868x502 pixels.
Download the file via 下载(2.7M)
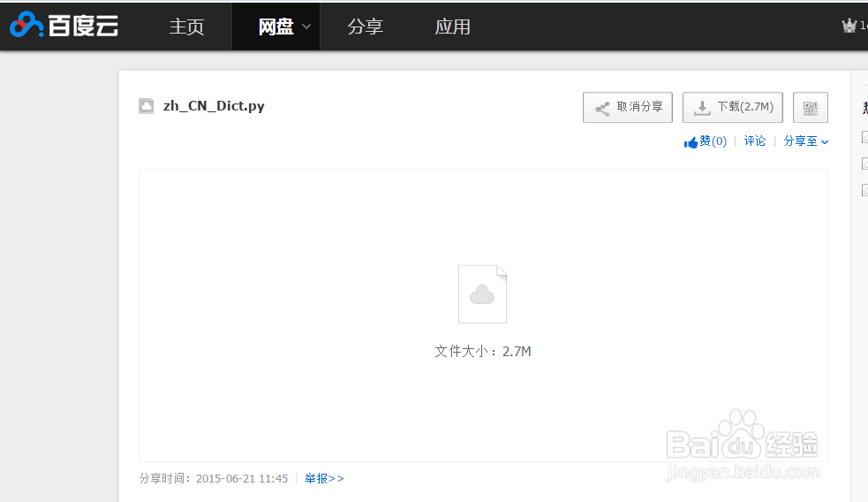(732, 107)
